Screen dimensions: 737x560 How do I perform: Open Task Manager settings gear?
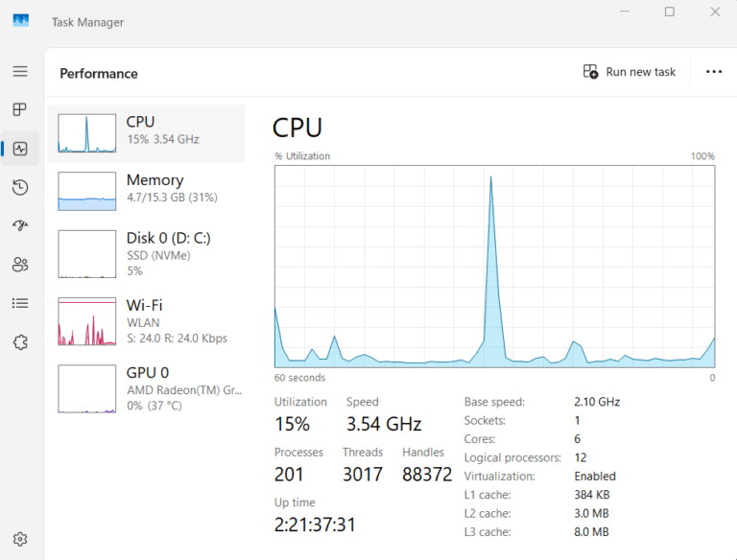(x=20, y=539)
